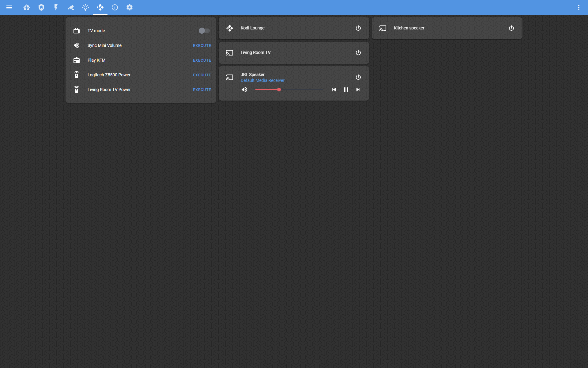Open the Home Assistant home view tab
This screenshot has width=588, height=368.
point(27,7)
